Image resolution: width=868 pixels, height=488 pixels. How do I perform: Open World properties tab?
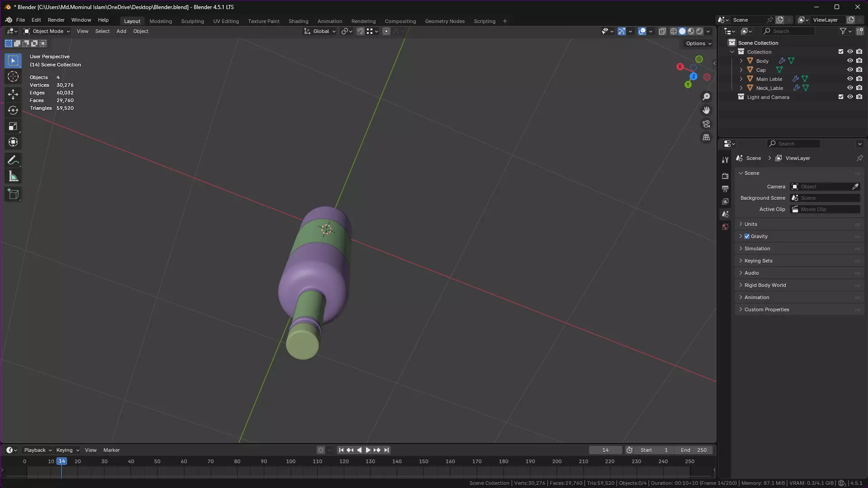tap(725, 227)
